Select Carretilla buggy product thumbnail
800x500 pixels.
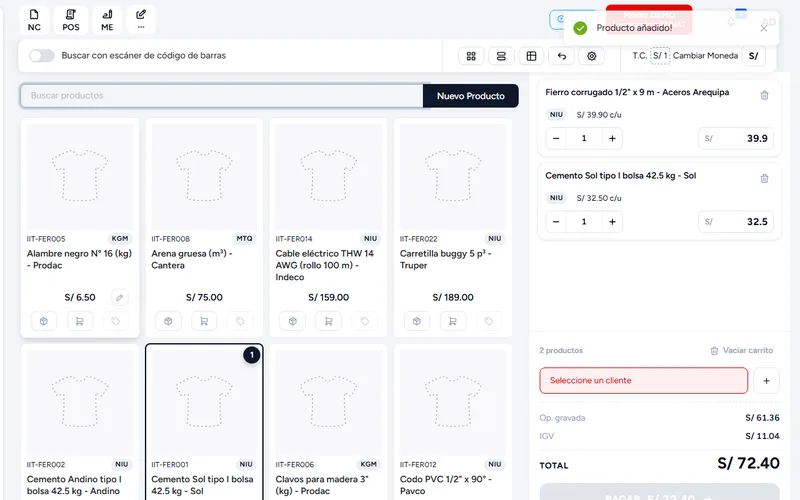[x=453, y=177]
